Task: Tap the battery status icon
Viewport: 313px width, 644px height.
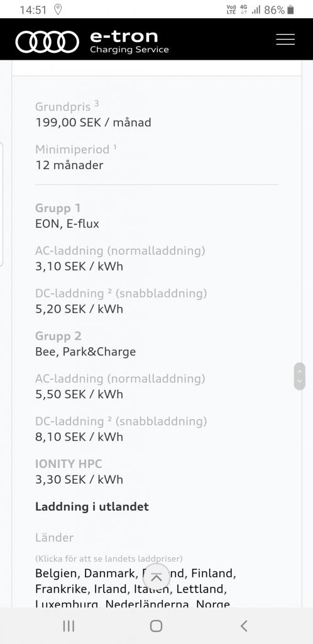Action: pos(290,10)
